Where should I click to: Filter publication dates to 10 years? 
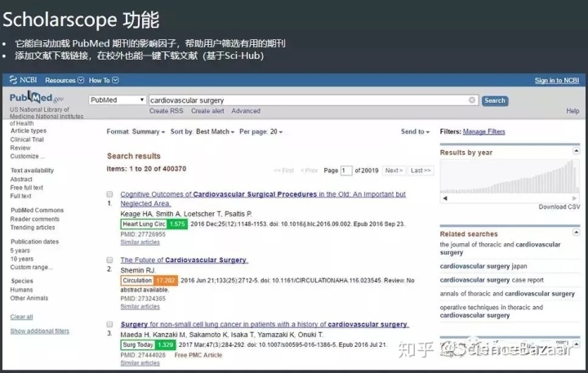click(x=22, y=259)
